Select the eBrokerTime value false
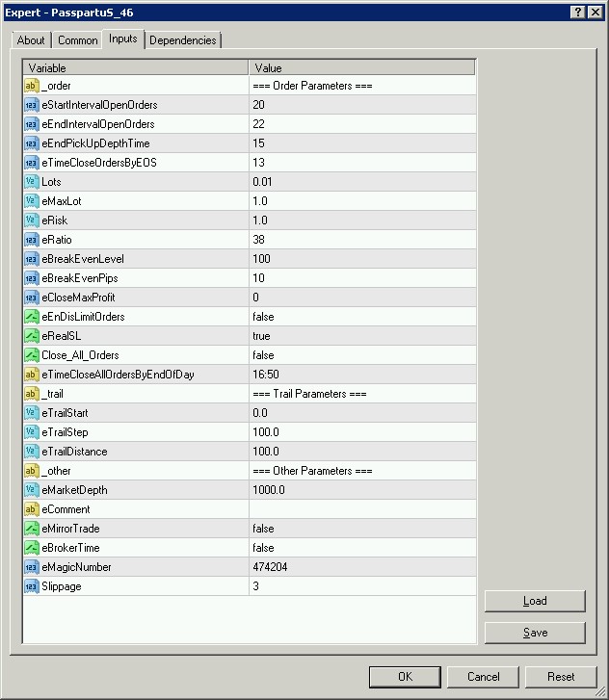 (x=263, y=547)
